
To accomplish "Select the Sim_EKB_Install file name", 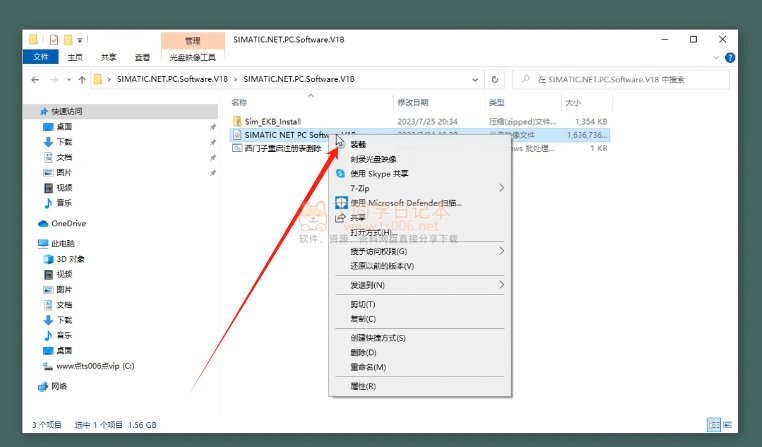I will point(273,121).
